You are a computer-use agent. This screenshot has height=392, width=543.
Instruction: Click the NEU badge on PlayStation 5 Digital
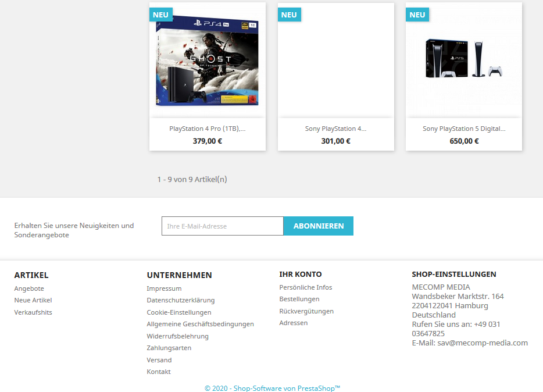417,15
